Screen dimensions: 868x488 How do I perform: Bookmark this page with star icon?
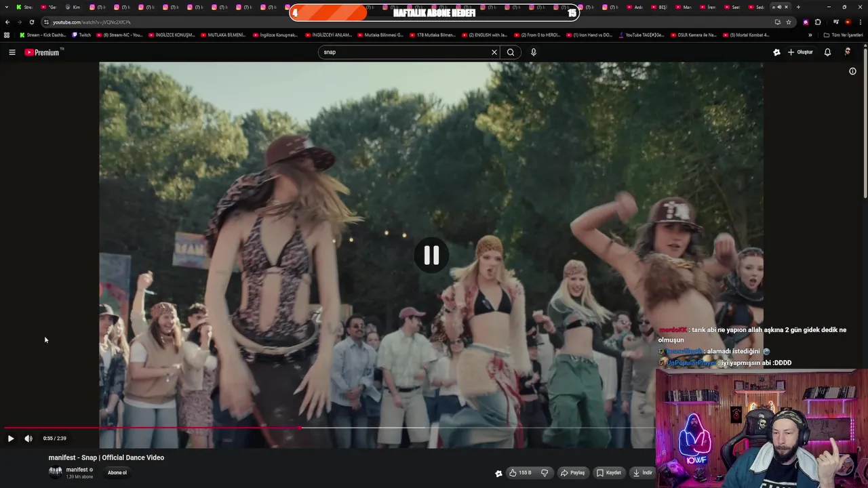pos(789,22)
